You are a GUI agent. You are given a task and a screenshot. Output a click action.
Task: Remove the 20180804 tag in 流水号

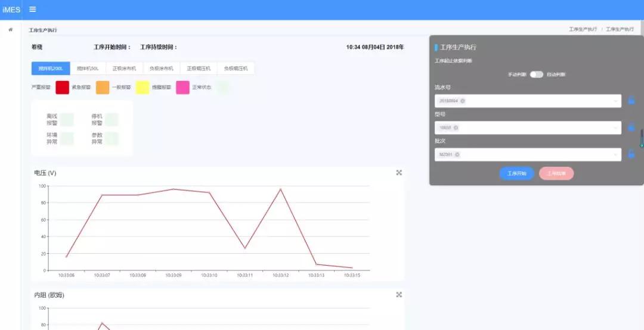pyautogui.click(x=463, y=101)
